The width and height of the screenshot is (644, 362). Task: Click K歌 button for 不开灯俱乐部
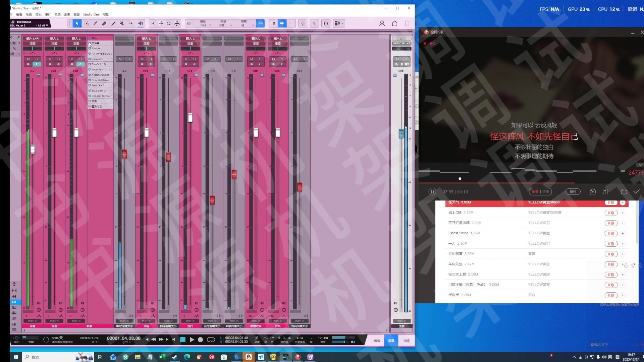coord(611,223)
